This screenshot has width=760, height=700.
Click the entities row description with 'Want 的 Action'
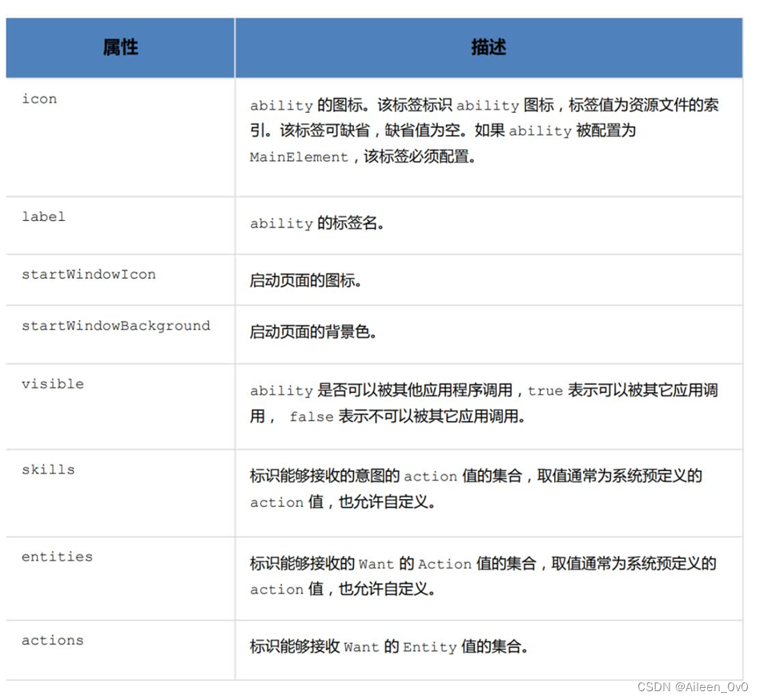click(483, 576)
